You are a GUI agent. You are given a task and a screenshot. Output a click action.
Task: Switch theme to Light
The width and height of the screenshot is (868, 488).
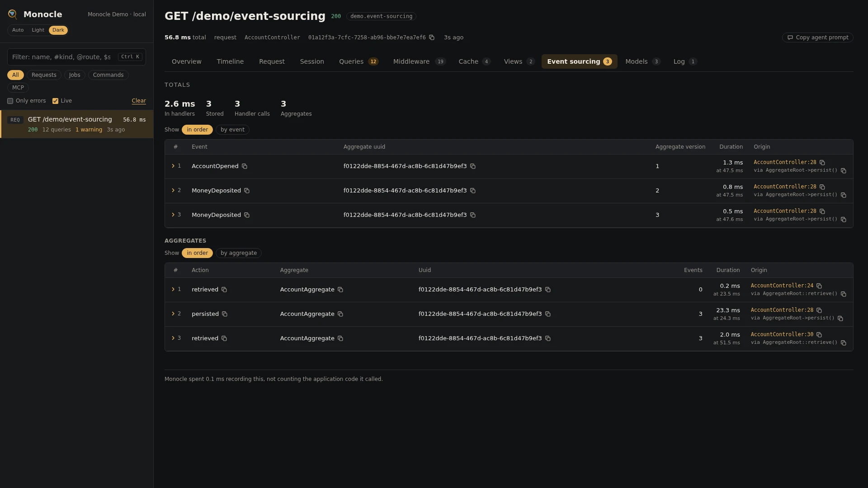coord(38,30)
